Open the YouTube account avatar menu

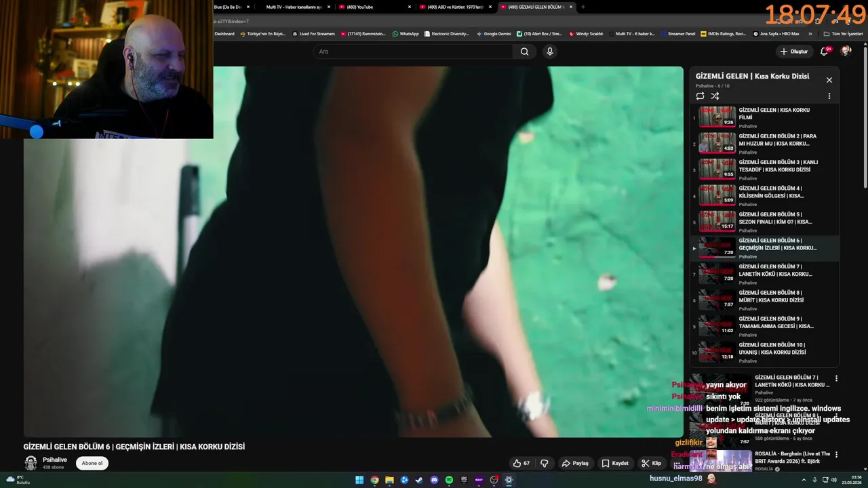846,52
